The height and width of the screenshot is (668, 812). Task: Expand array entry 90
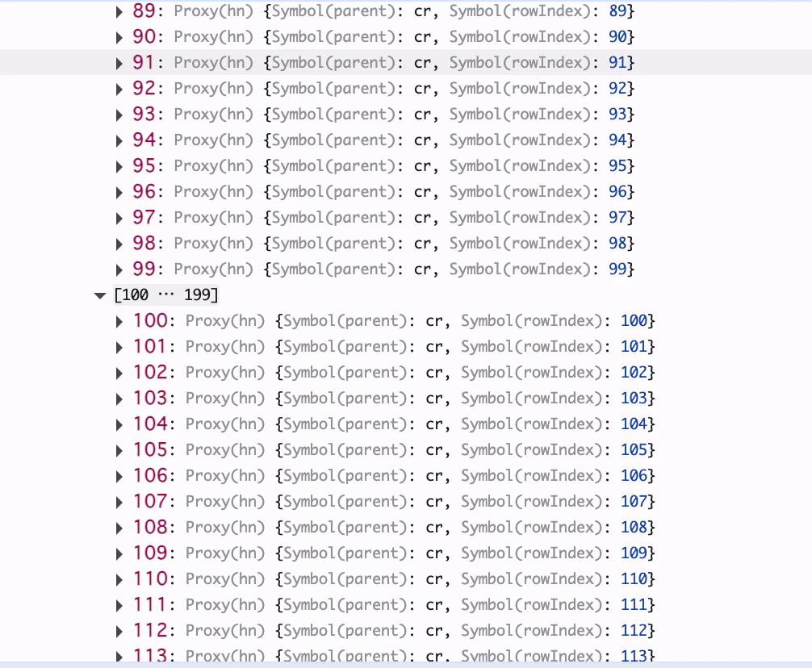[119, 37]
